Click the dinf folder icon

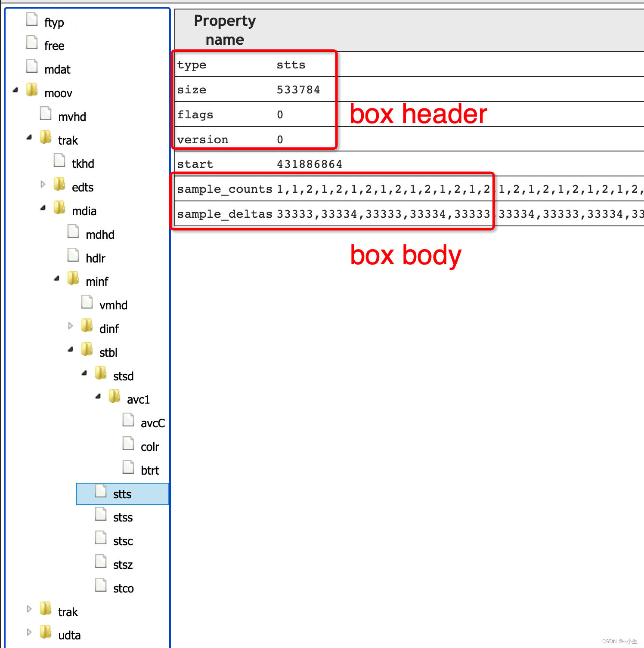[x=87, y=325]
